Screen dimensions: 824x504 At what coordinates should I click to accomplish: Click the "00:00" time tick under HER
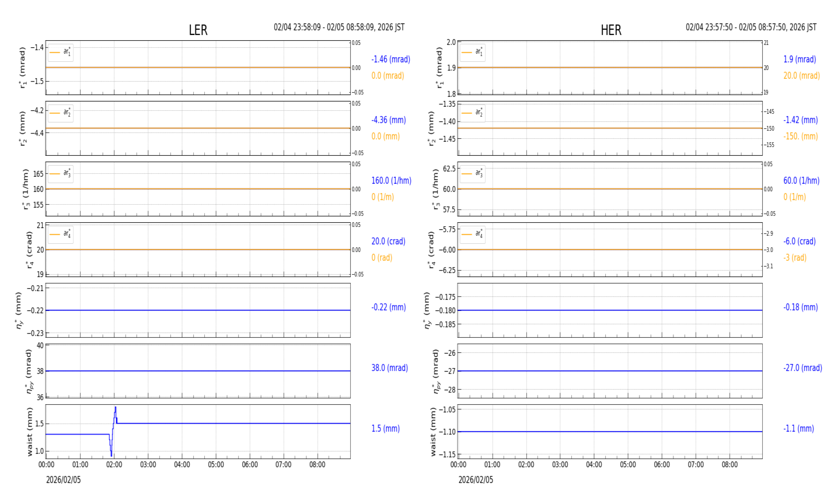[459, 465]
